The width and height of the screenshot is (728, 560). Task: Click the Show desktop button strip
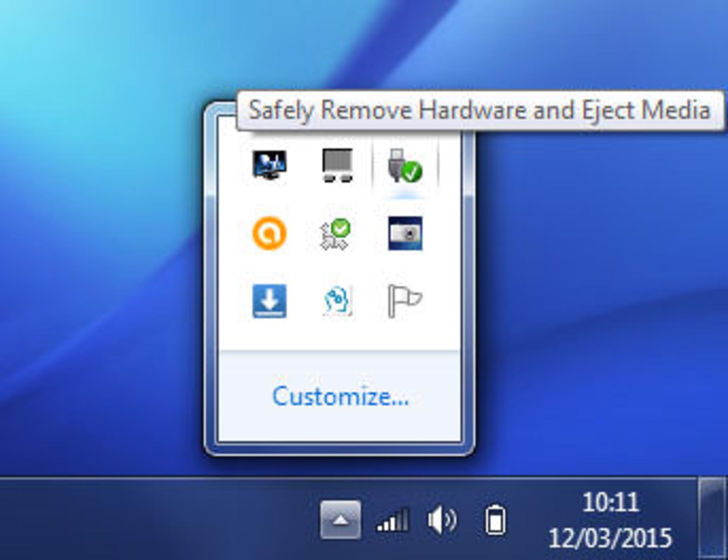pyautogui.click(x=712, y=518)
